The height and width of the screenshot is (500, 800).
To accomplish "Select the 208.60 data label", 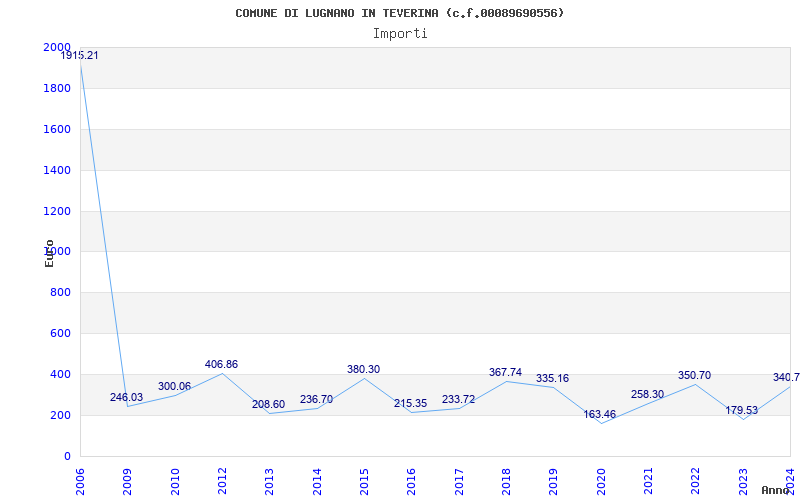I will pyautogui.click(x=268, y=405).
